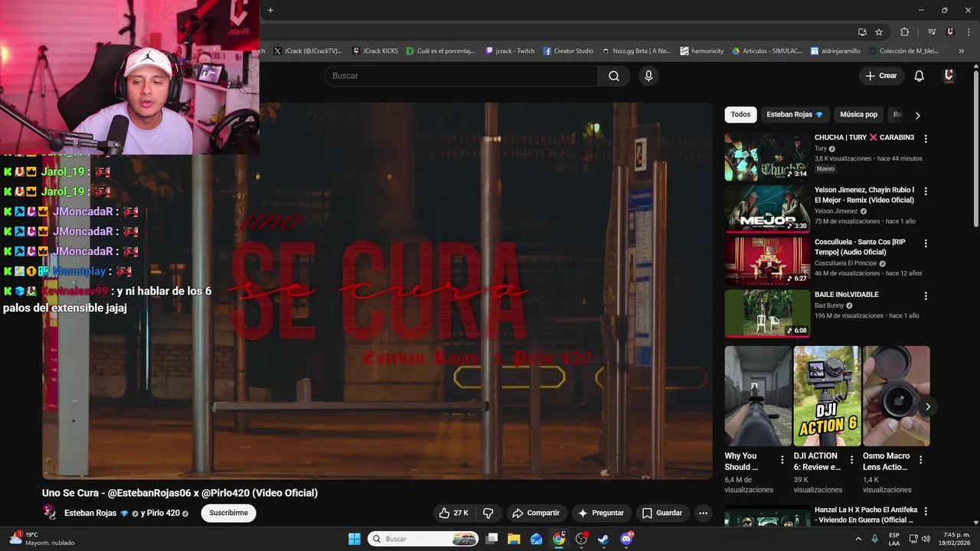Open options for Why You Should short
The width and height of the screenshot is (980, 551).
pyautogui.click(x=782, y=460)
